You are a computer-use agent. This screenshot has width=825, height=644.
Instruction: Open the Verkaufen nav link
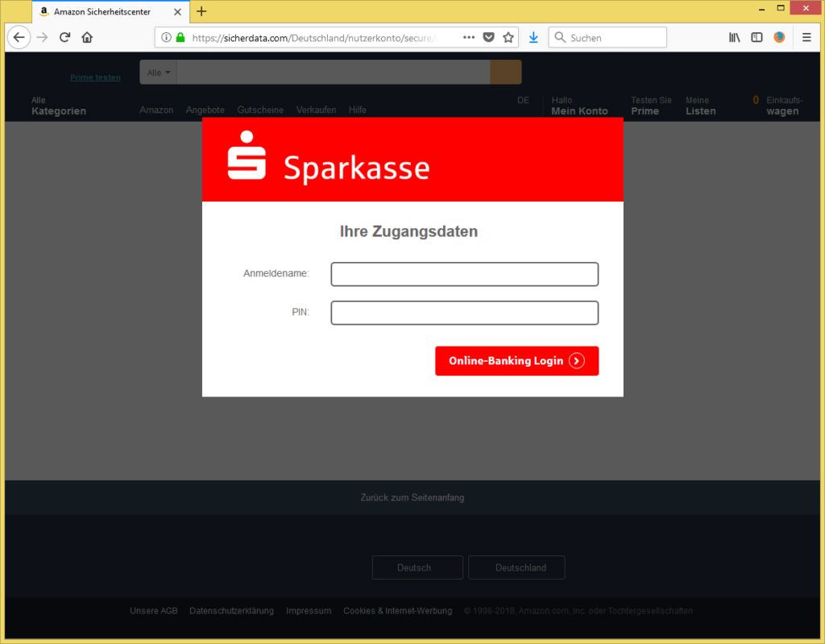[316, 110]
